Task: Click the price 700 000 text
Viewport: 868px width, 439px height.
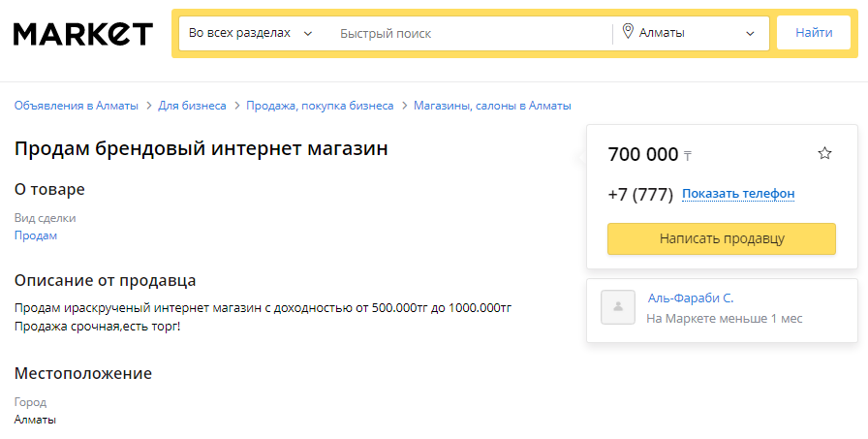Action: 642,154
